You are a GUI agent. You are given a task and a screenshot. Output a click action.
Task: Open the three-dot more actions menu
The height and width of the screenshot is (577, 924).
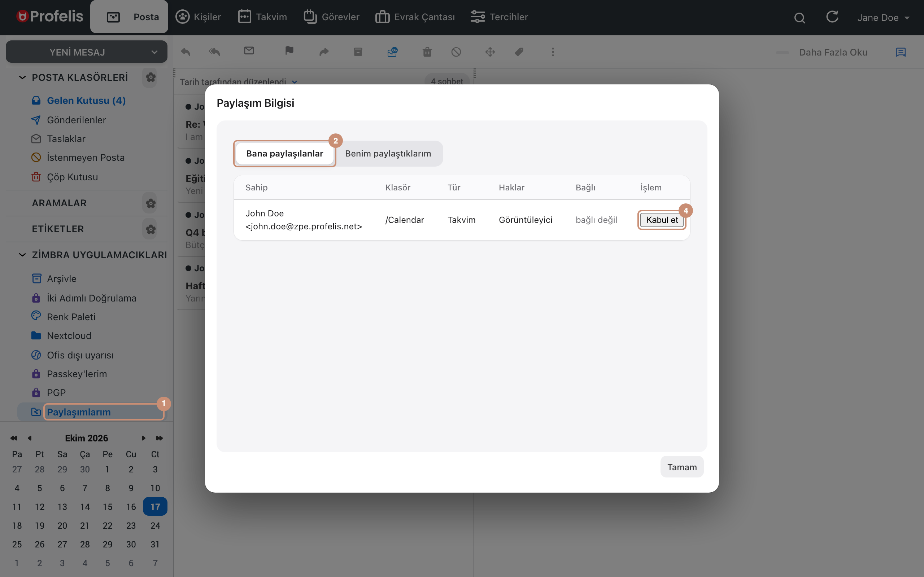point(553,52)
